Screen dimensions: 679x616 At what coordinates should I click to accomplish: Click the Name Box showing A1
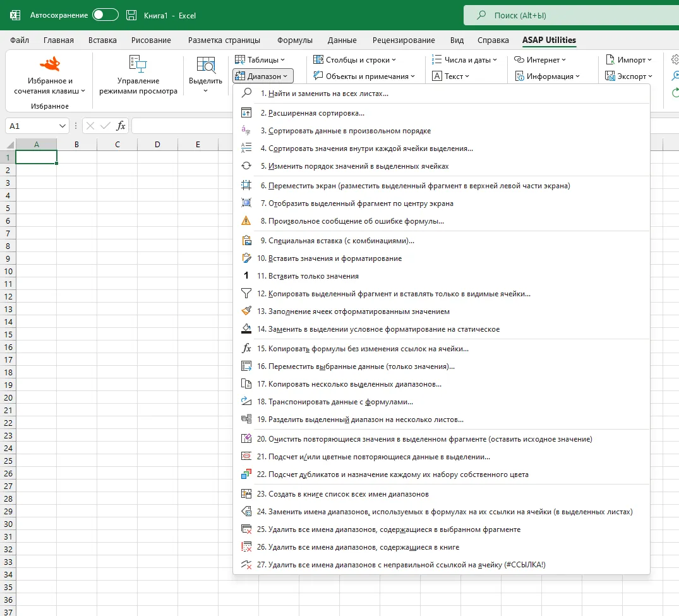37,126
